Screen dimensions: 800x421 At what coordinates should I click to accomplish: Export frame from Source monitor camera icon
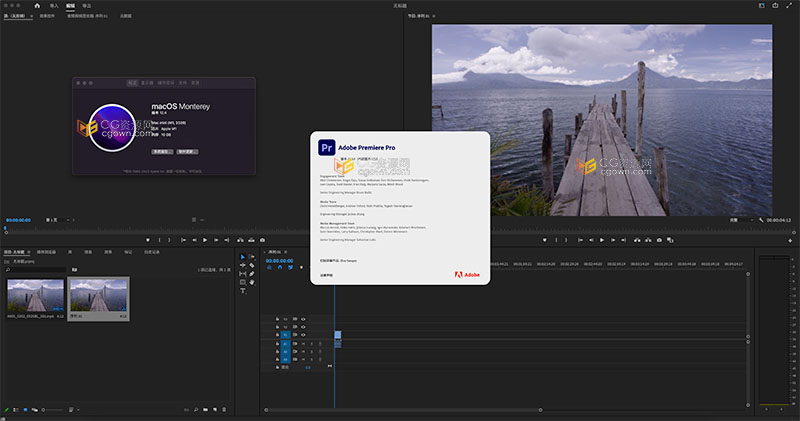point(262,240)
